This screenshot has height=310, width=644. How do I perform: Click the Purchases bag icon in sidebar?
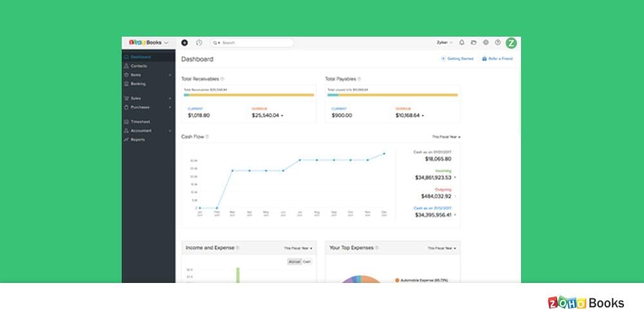[x=126, y=107]
